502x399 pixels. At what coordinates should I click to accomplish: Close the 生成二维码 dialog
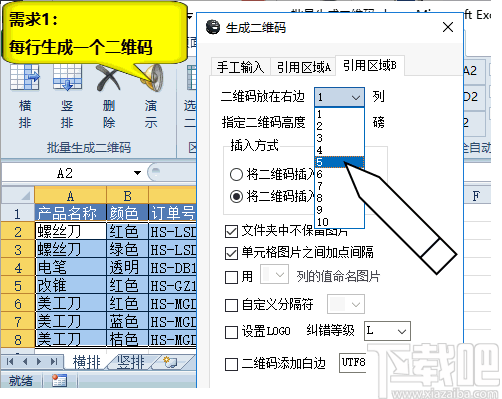click(448, 27)
